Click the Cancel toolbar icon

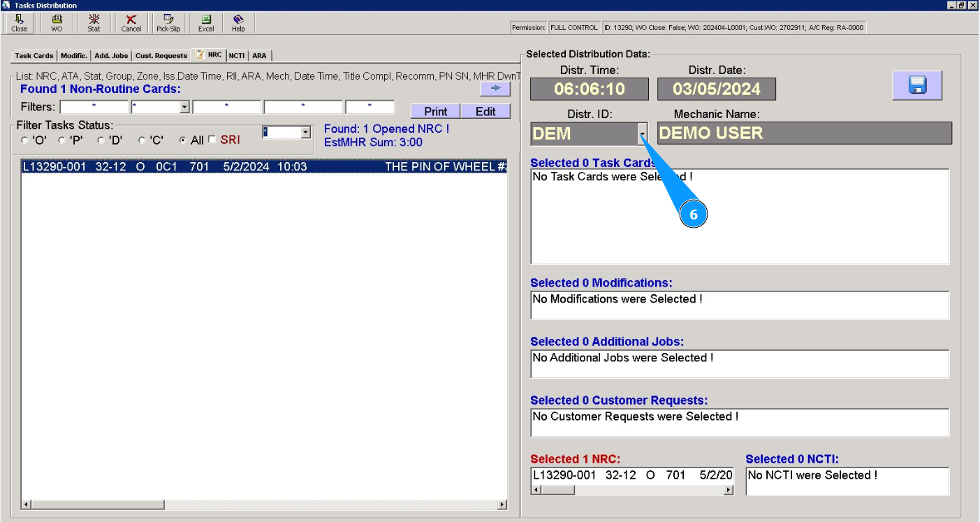(x=131, y=23)
